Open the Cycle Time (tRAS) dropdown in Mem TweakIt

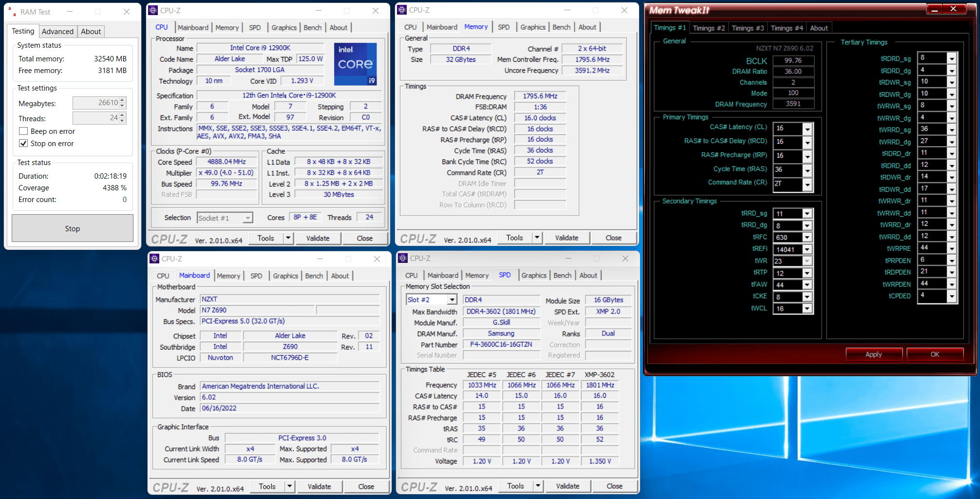point(808,170)
